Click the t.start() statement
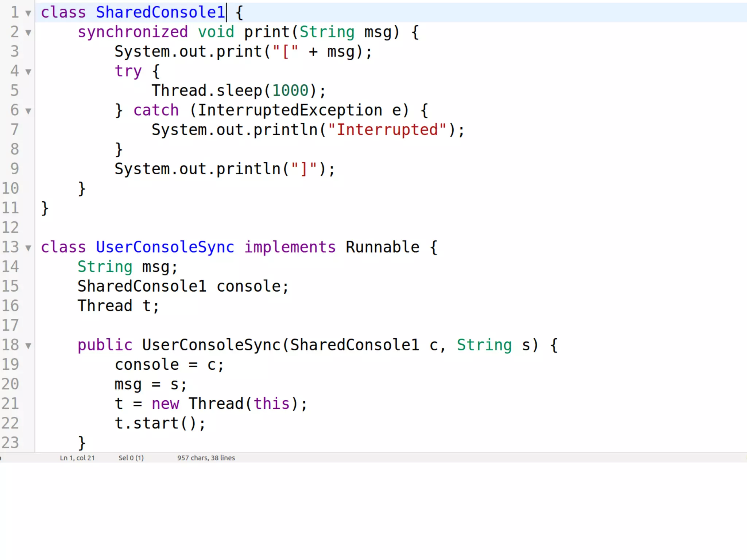747x560 pixels. [x=160, y=423]
